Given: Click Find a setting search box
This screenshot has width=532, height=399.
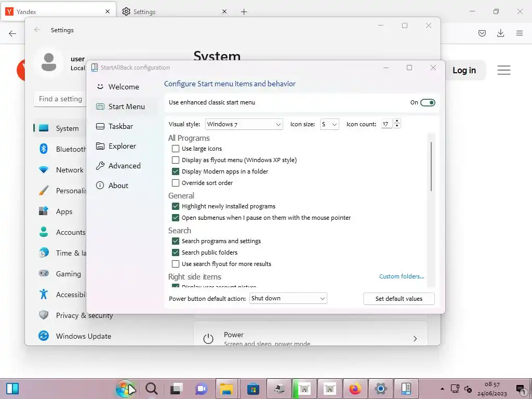Looking at the screenshot, I should pyautogui.click(x=60, y=99).
